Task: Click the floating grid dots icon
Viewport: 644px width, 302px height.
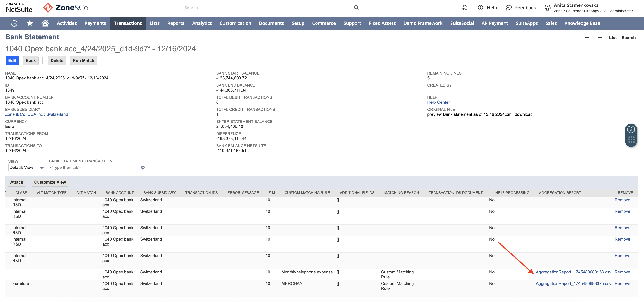Action: coord(631,140)
